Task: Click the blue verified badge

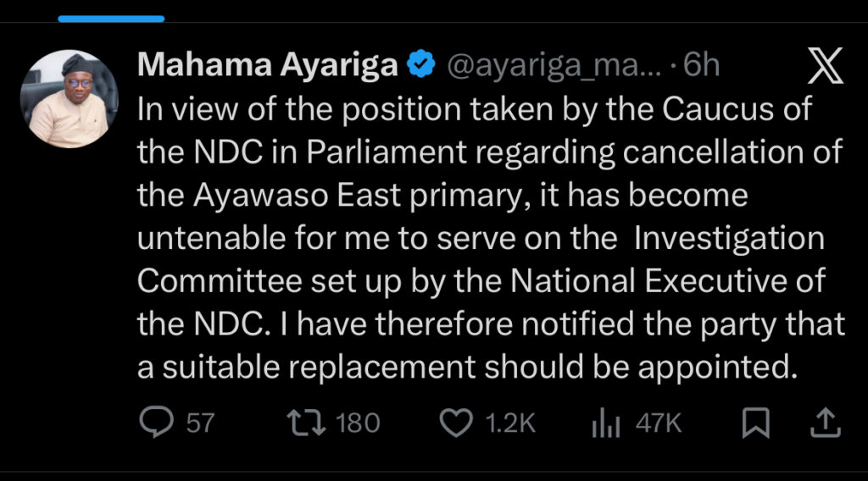Action: click(x=420, y=66)
